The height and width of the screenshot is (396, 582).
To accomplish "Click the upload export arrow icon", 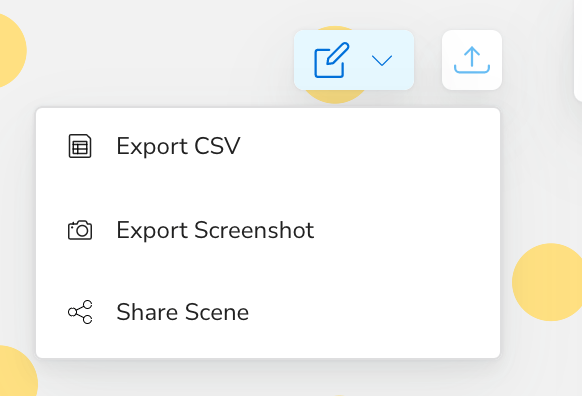I will point(472,60).
